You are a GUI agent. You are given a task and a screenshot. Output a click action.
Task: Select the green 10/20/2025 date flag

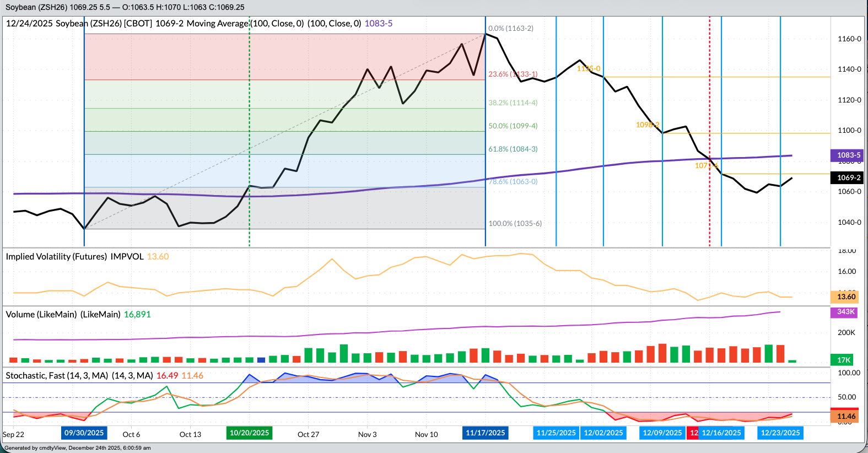pos(249,433)
